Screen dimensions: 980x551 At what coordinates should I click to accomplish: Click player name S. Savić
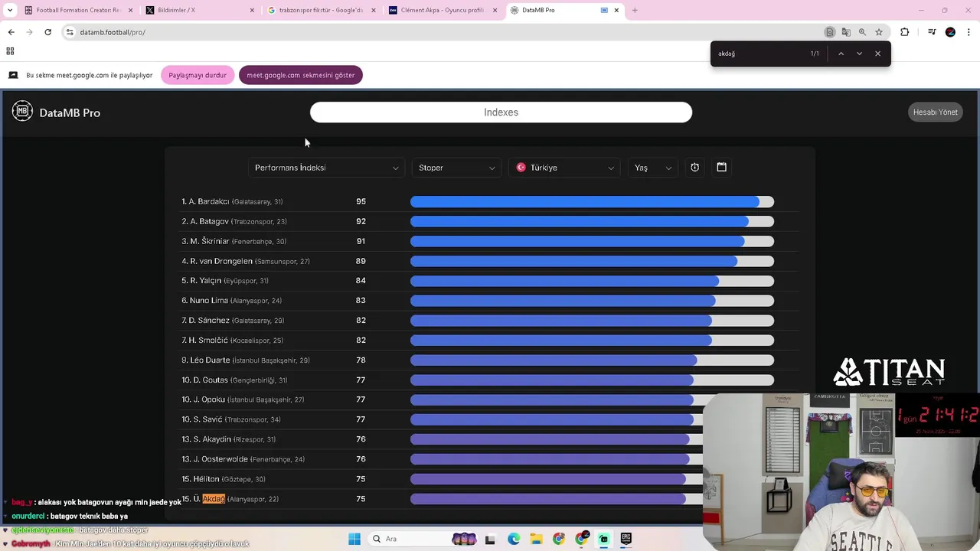207,419
